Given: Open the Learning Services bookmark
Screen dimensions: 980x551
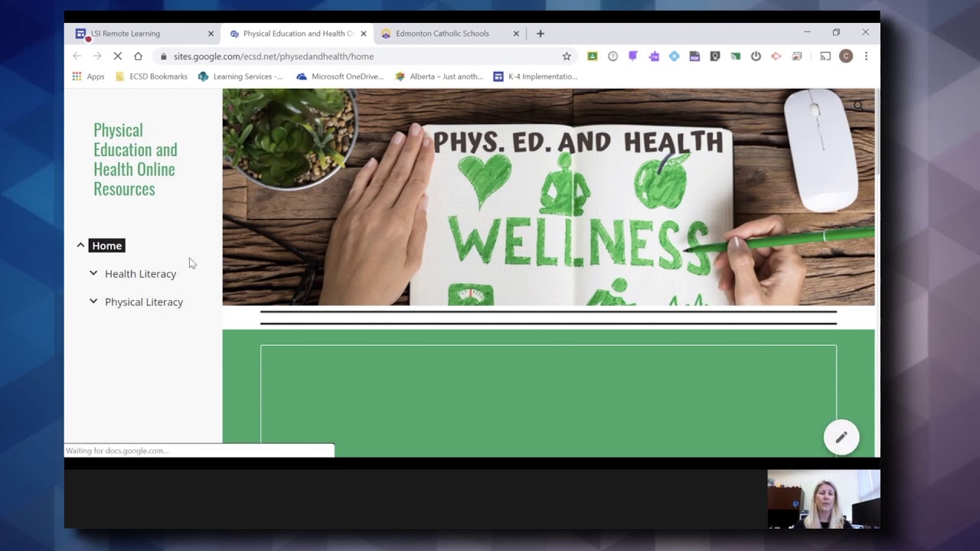Looking at the screenshot, I should point(240,77).
